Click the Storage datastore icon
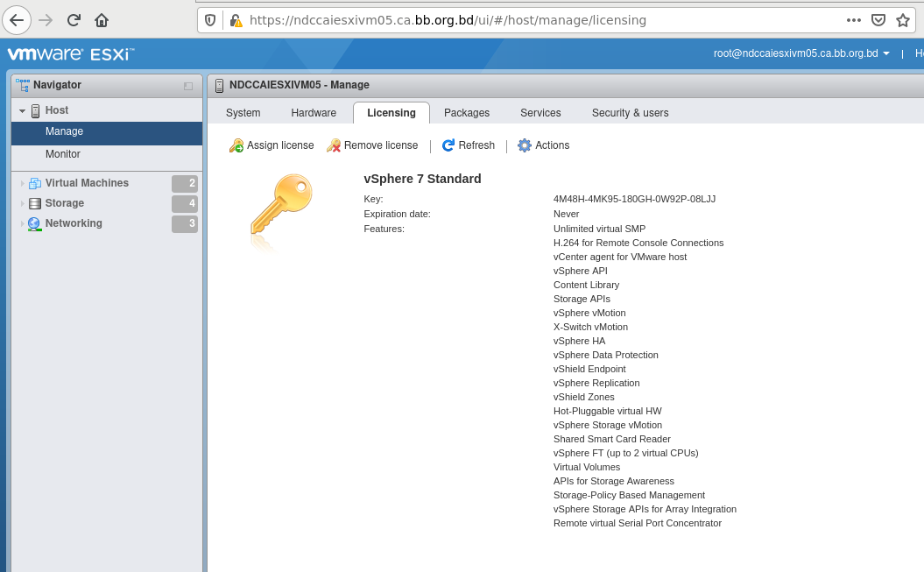This screenshot has height=572, width=924. [x=35, y=203]
